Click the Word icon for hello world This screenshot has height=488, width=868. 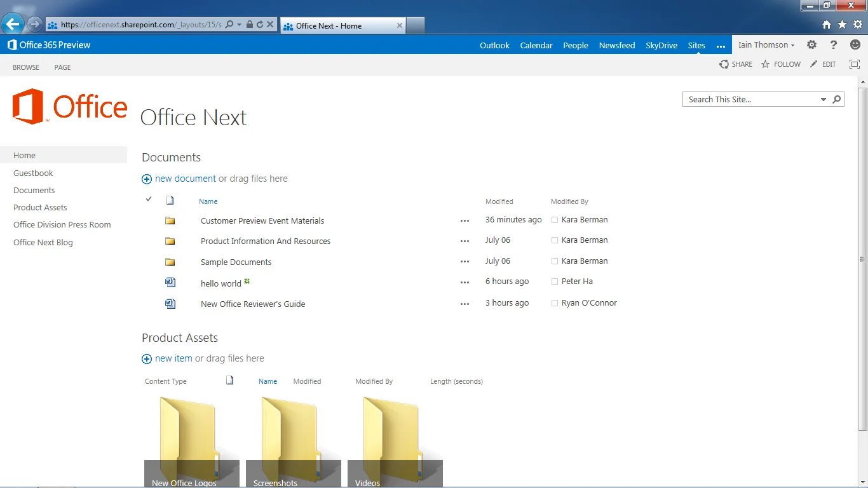pos(170,282)
